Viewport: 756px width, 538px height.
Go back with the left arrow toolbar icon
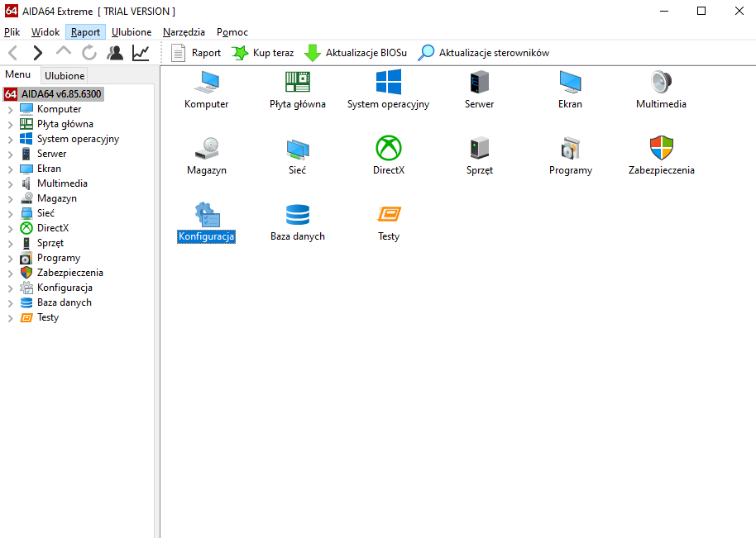(13, 53)
